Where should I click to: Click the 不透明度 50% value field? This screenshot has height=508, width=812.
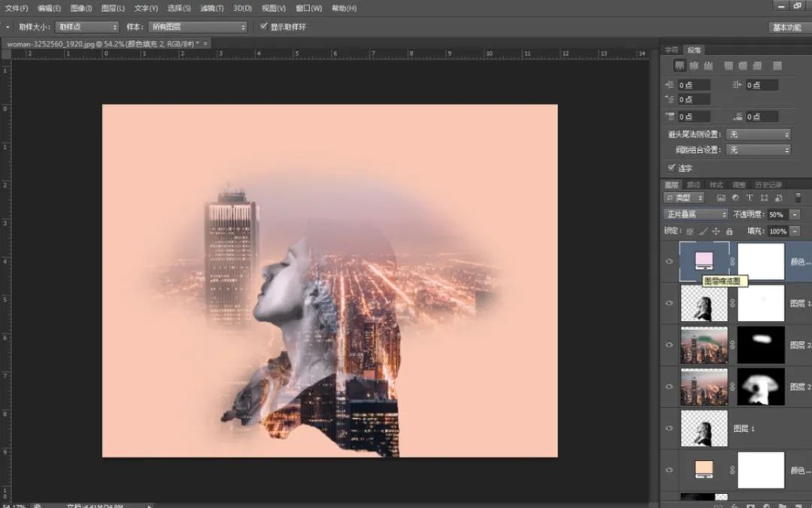click(777, 214)
